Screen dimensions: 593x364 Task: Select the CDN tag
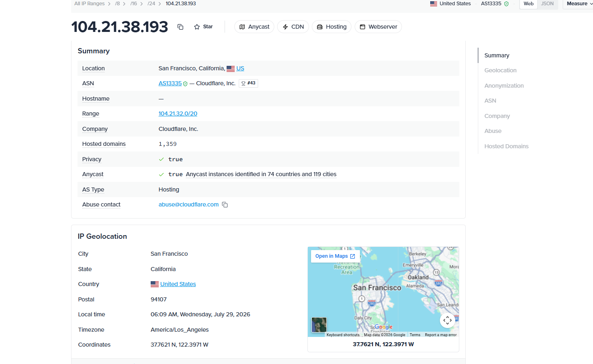pyautogui.click(x=293, y=27)
